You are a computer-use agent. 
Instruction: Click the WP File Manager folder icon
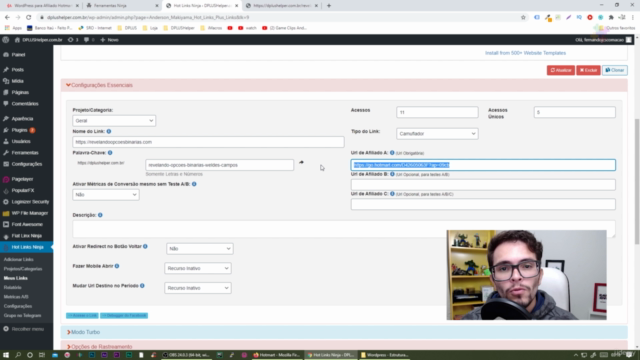coord(6,213)
